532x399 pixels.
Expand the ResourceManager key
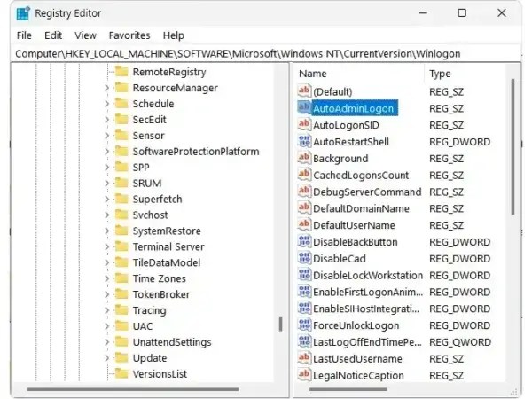(x=107, y=88)
